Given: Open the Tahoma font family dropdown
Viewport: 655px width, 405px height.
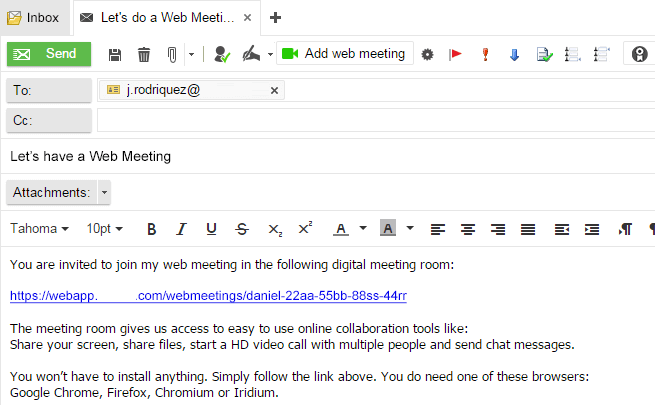Looking at the screenshot, I should pos(39,229).
